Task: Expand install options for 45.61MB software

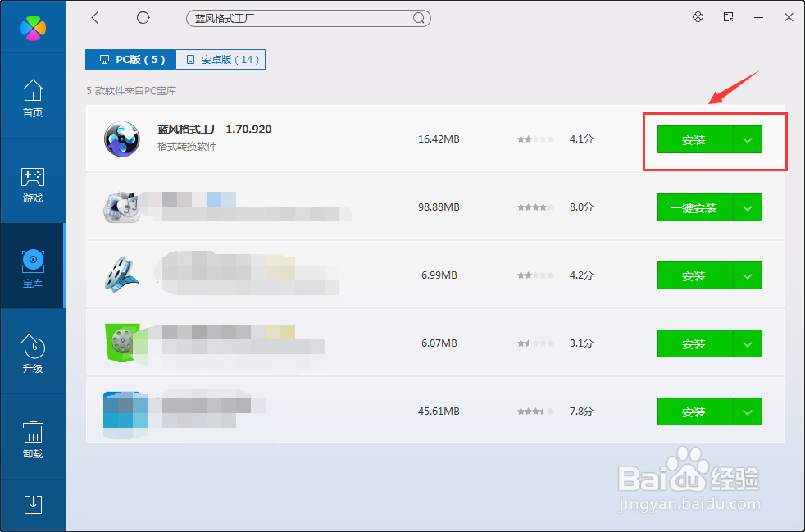Action: tap(748, 412)
